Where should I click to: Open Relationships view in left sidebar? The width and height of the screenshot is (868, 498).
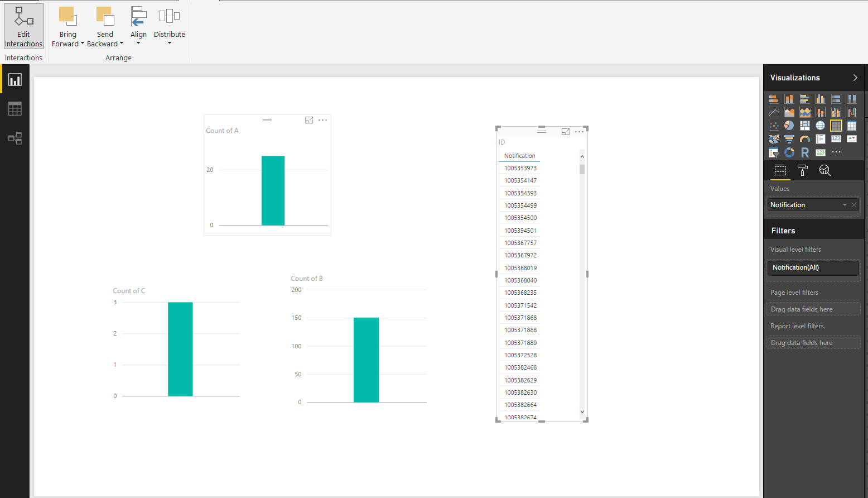point(15,138)
